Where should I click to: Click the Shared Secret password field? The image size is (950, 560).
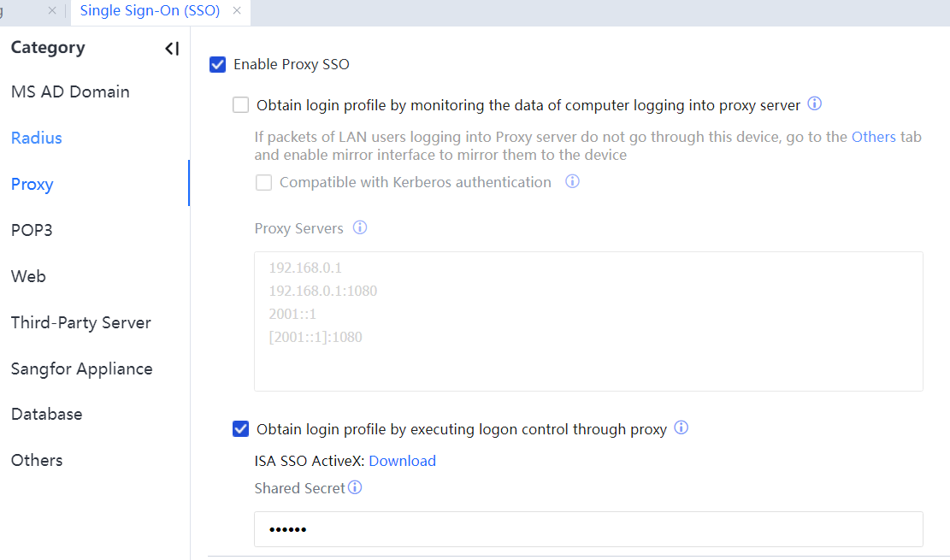click(x=588, y=529)
